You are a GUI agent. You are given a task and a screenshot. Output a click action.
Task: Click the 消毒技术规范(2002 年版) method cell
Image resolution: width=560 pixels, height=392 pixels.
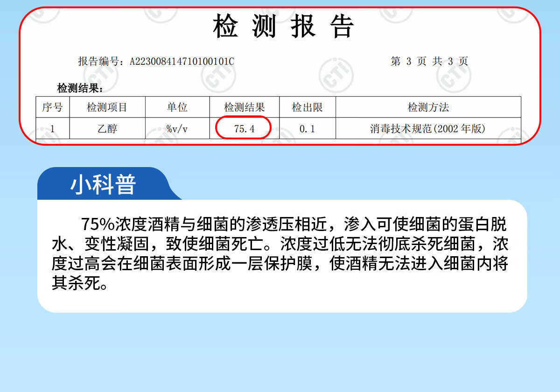428,129
